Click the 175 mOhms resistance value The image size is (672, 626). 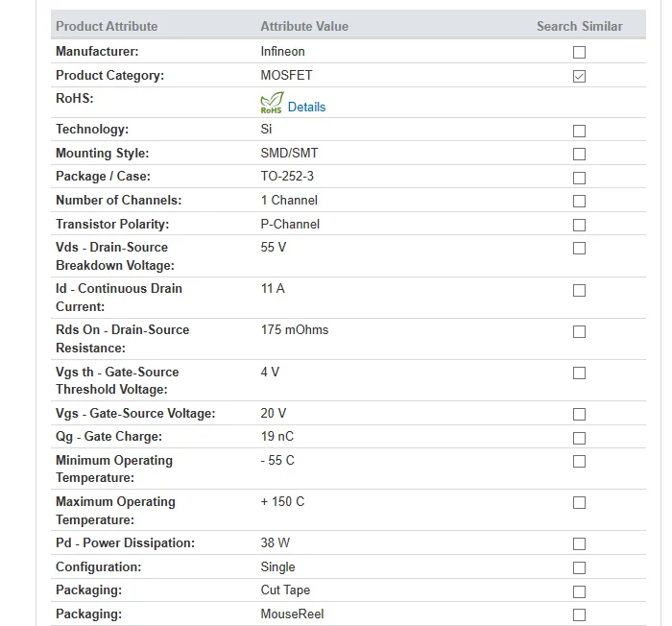[x=295, y=329]
